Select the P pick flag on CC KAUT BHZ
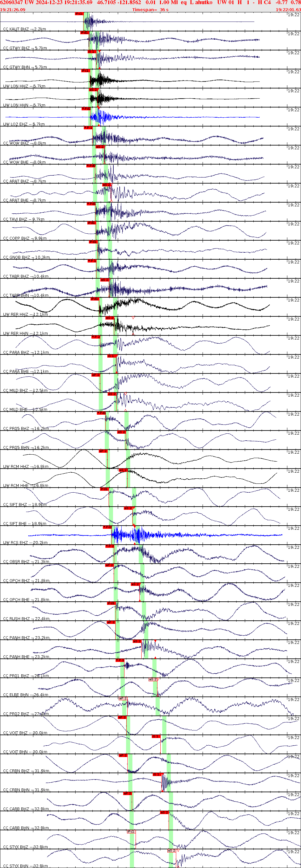 [79, 14]
